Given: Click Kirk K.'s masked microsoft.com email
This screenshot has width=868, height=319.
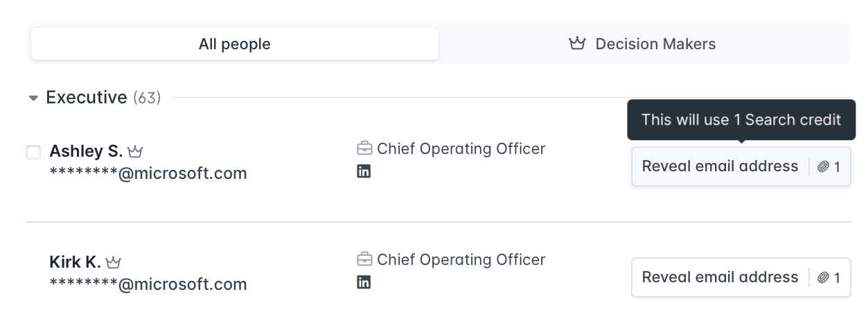Looking at the screenshot, I should tap(148, 284).
